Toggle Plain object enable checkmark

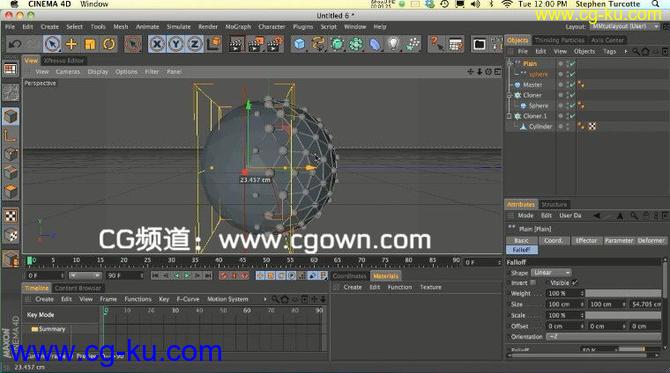572,64
